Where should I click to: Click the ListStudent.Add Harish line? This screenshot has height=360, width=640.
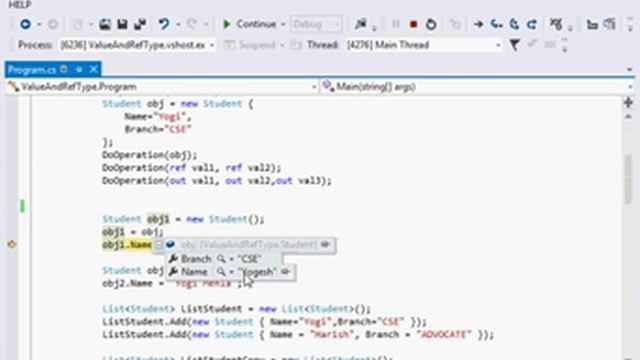(x=298, y=335)
